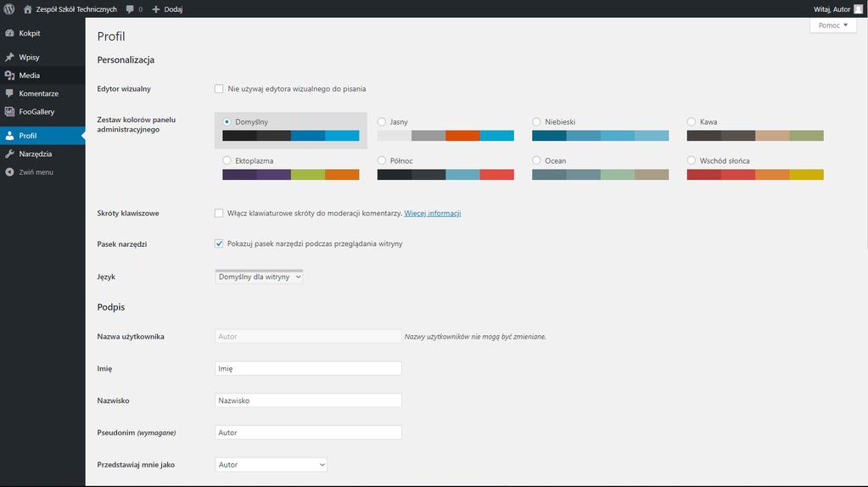Click the FooGallery icon in sidebar
The image size is (868, 487).
pos(9,112)
